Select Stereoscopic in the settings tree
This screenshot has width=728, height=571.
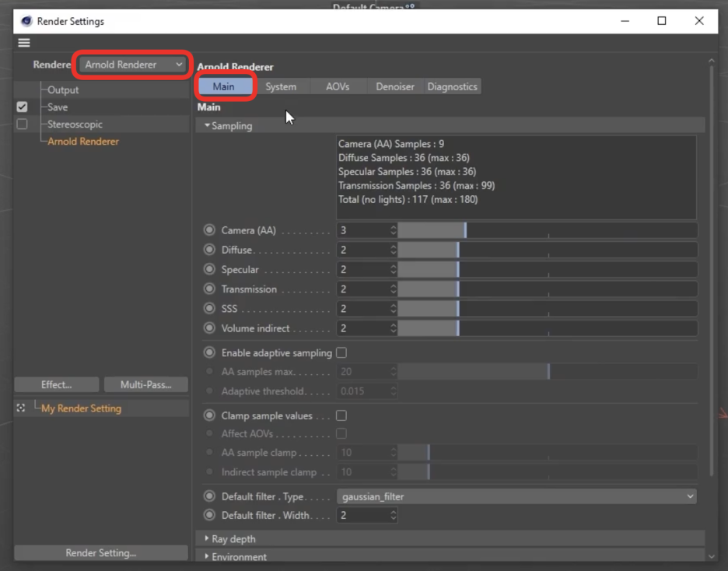[x=75, y=124]
